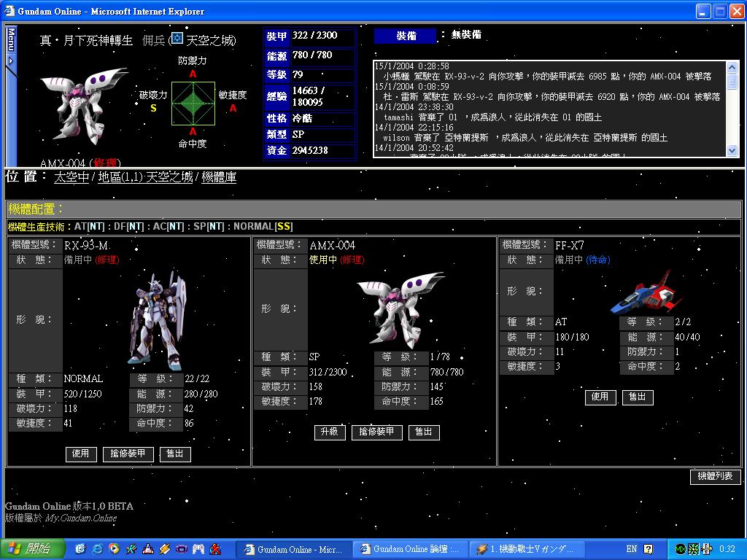Click the language bar help icon
Viewport: 747px width, 560px height.
[648, 549]
